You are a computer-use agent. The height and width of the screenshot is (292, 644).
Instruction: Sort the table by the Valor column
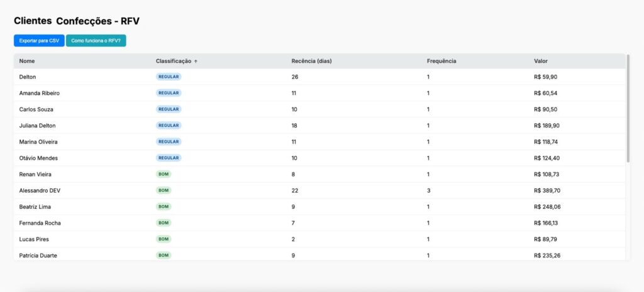click(540, 61)
